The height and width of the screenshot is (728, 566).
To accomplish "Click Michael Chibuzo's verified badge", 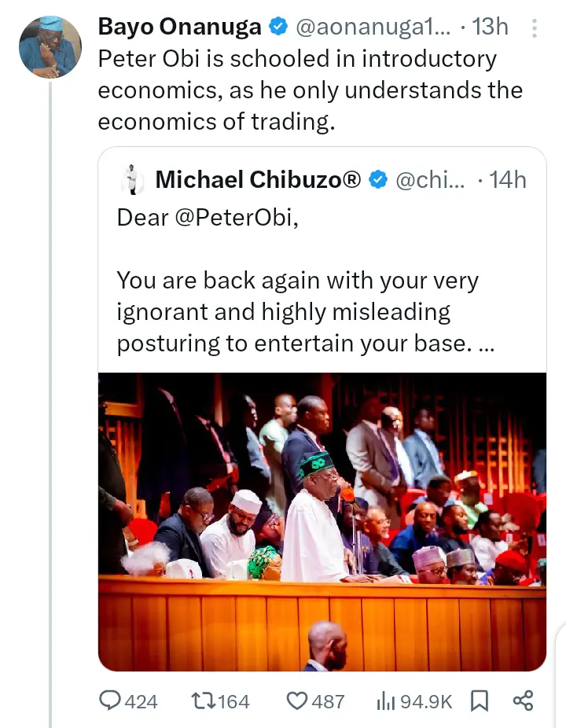I will coord(378,180).
